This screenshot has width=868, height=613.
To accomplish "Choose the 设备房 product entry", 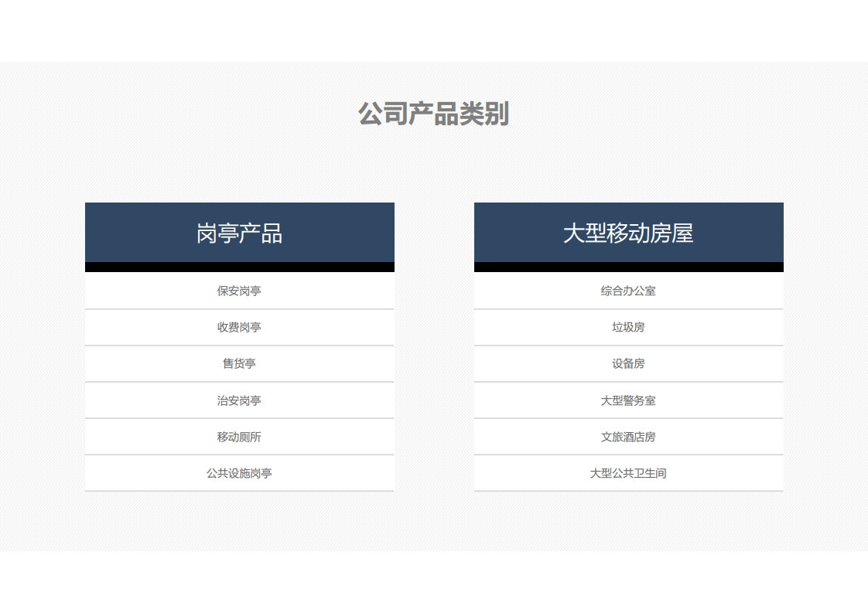I will coord(628,363).
